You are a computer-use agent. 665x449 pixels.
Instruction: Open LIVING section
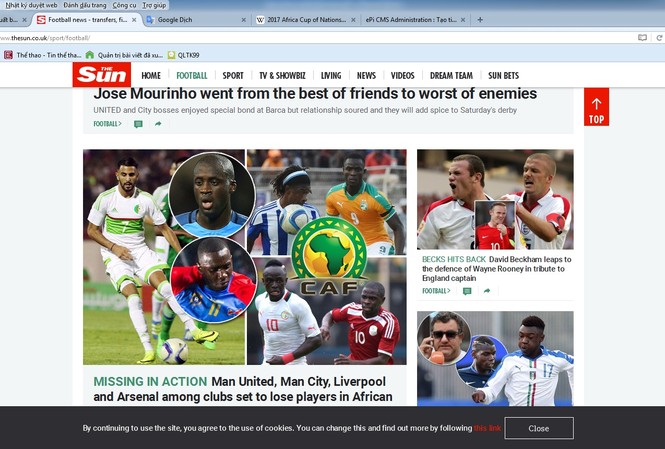tap(331, 75)
